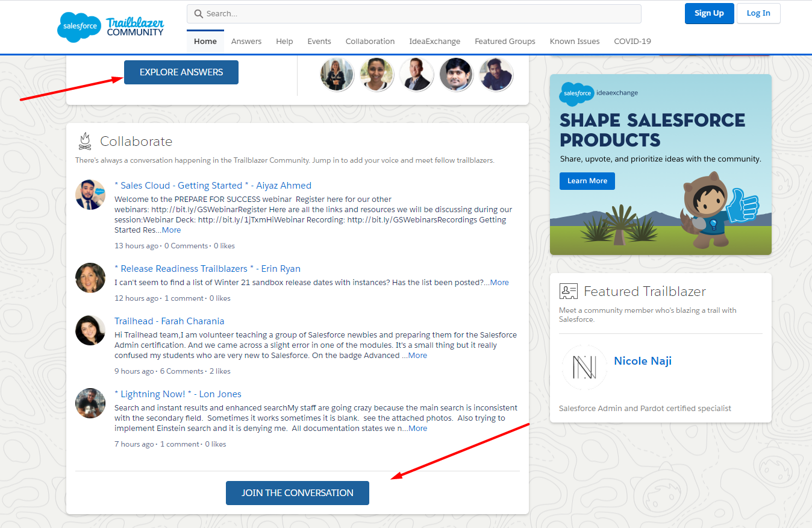Open the IdeaExchange tab
Image resolution: width=812 pixels, height=528 pixels.
(x=435, y=41)
